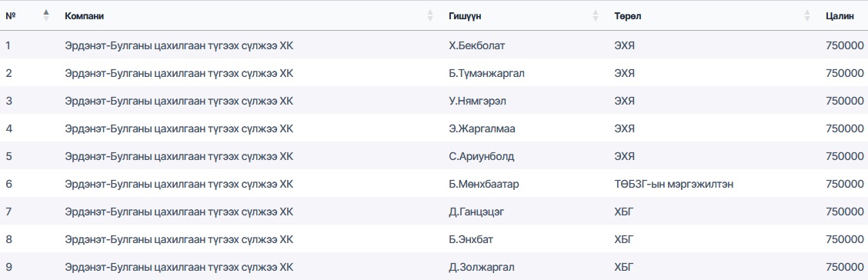This screenshot has width=868, height=280.
Task: Click ХБГ type in row 7
Action: point(623,212)
